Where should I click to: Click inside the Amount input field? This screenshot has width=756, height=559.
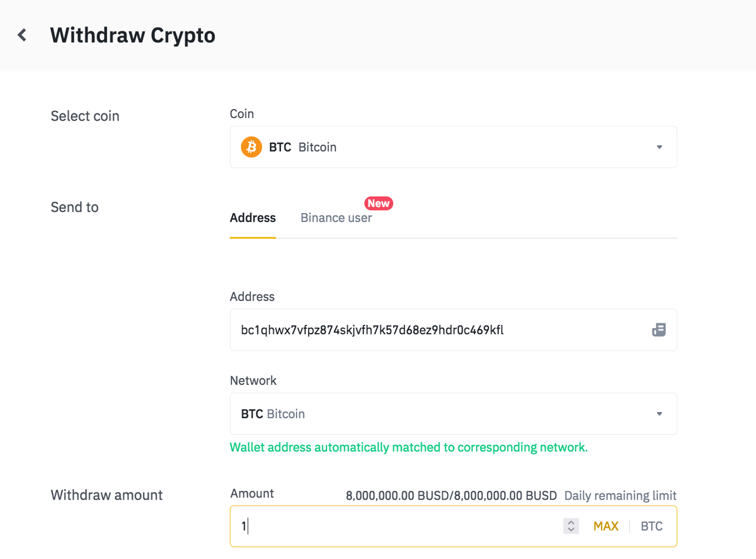[x=394, y=526]
